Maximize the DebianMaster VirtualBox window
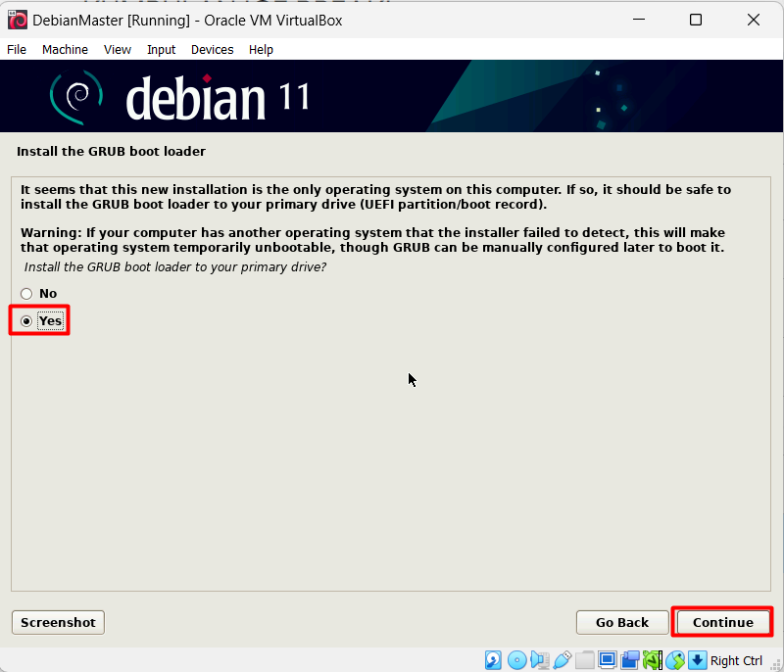Image resolution: width=784 pixels, height=672 pixels. pyautogui.click(x=696, y=20)
